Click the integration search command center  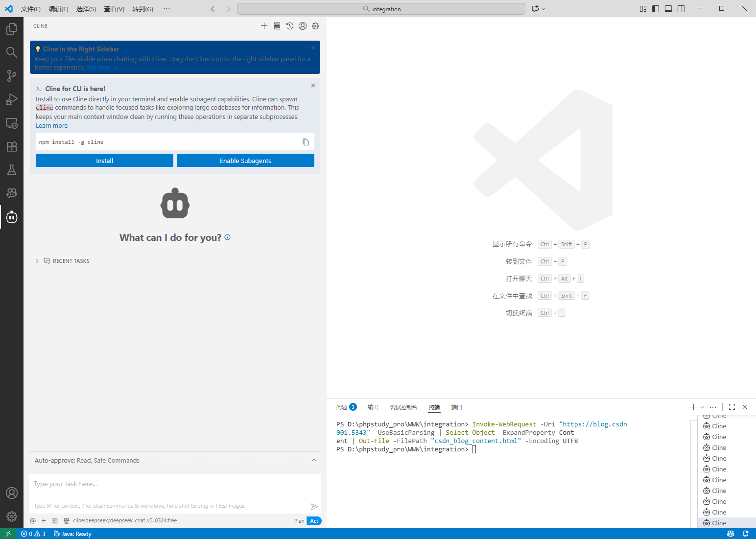381,9
